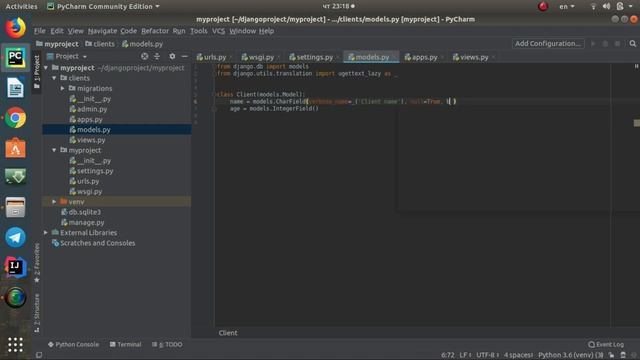Click the red tray indicator icon
This screenshot has width=640, height=360.
tap(543, 7)
